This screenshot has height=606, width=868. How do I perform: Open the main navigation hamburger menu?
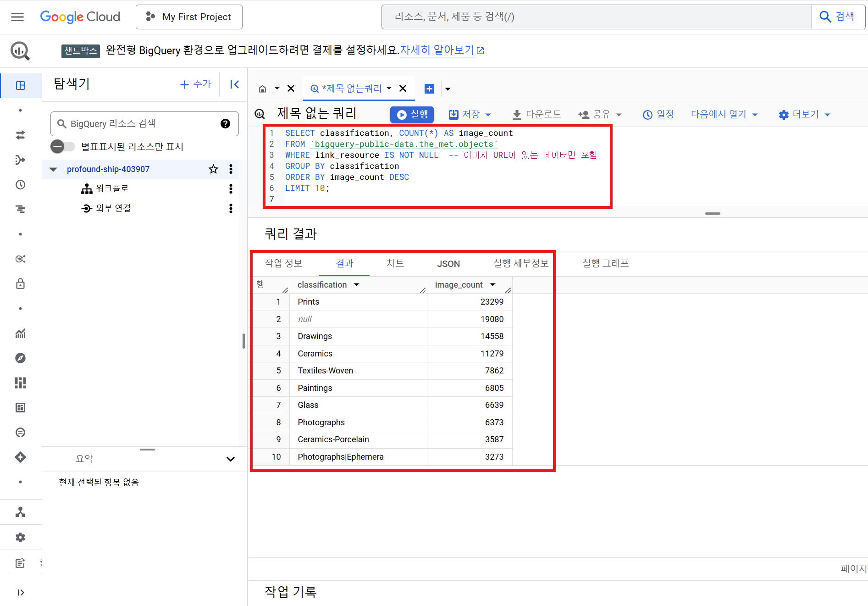tap(17, 17)
